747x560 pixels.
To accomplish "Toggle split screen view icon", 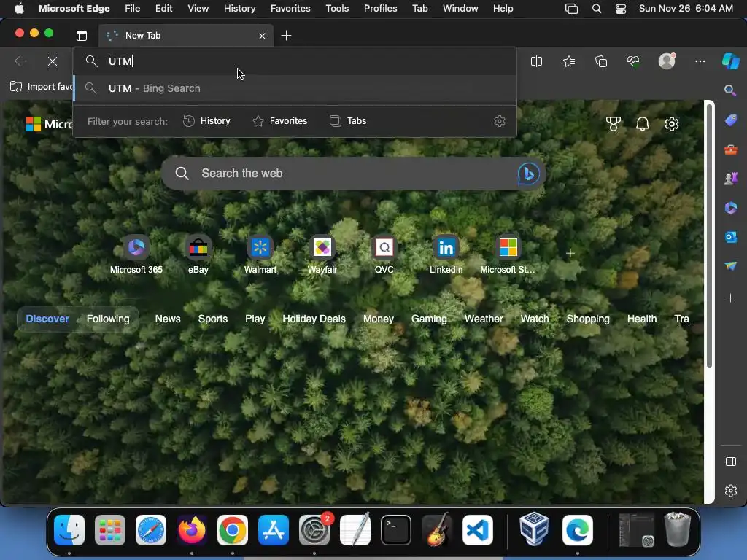I will tap(536, 61).
